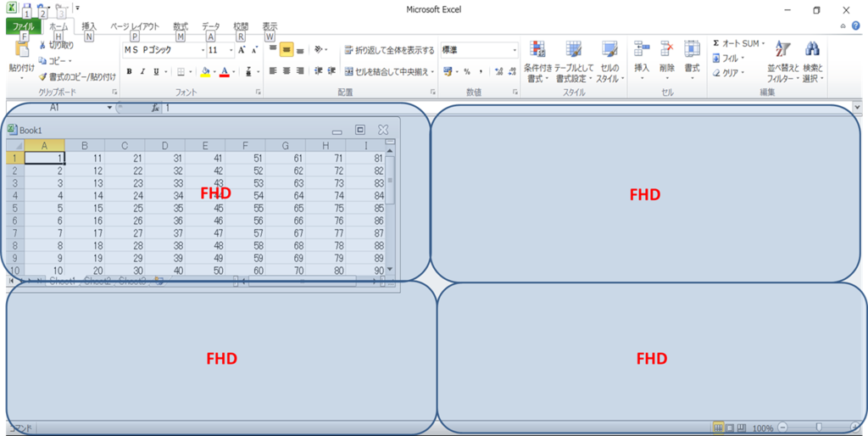The image size is (868, 436).
Task: Click 折り返して全体を表示する (Wrap Text)
Action: (390, 50)
